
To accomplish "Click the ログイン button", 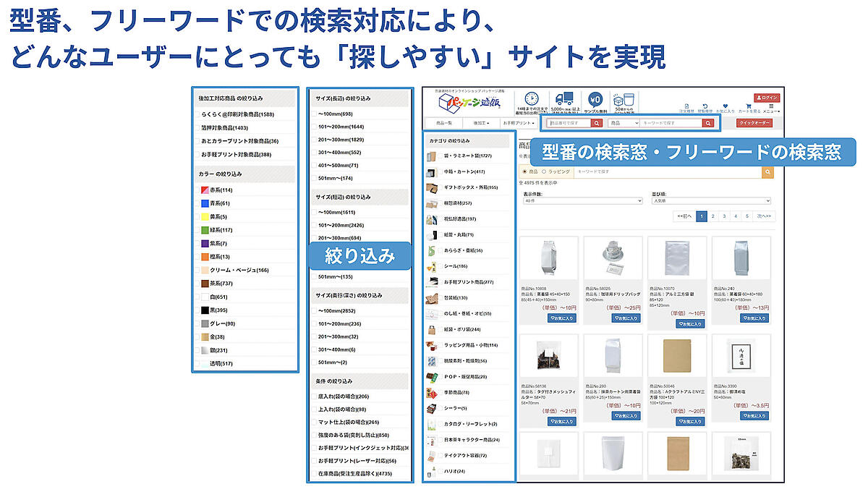I will point(767,98).
